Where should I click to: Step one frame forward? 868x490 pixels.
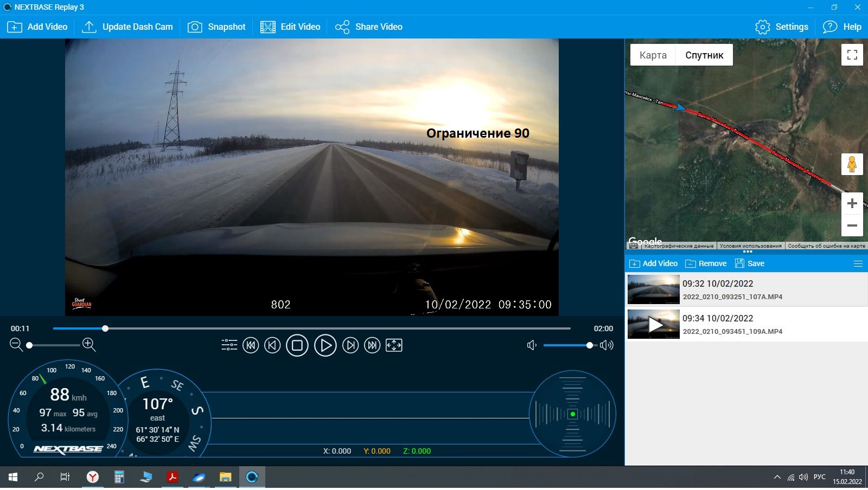pyautogui.click(x=350, y=345)
